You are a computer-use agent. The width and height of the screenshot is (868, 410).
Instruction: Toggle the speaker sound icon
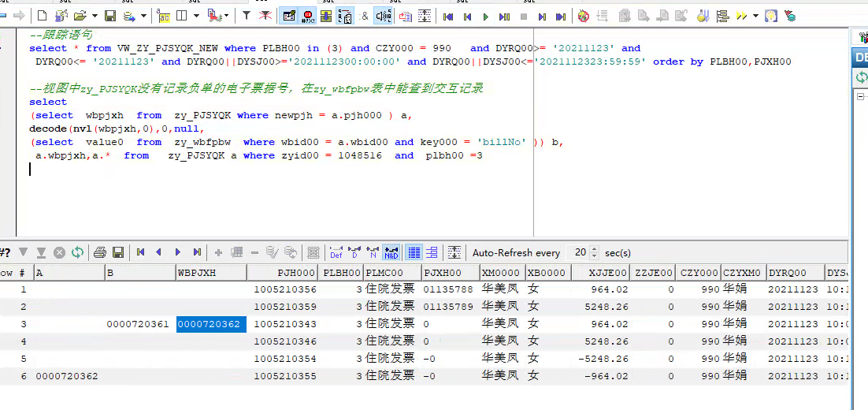click(x=383, y=16)
